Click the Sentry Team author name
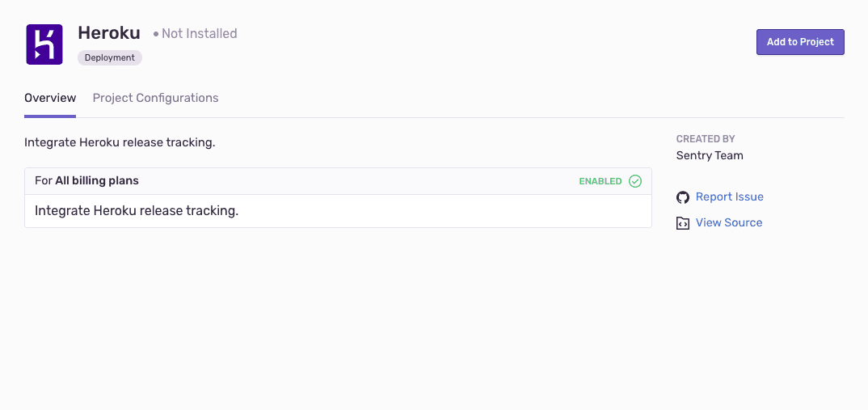 point(710,155)
